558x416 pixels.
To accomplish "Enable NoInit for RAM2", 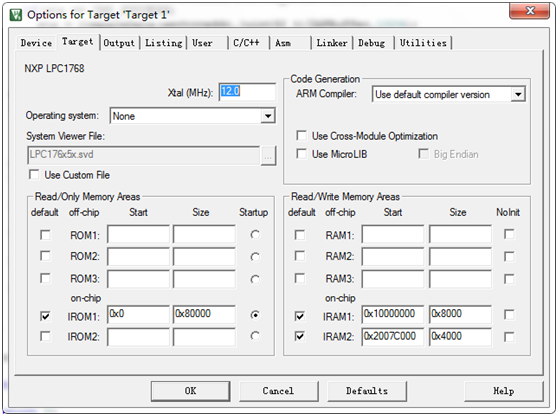I will (x=509, y=257).
